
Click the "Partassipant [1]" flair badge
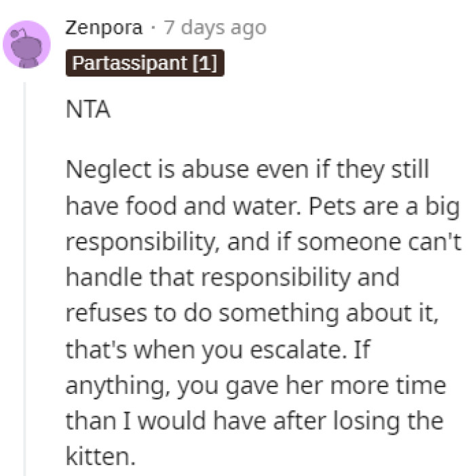(x=145, y=64)
